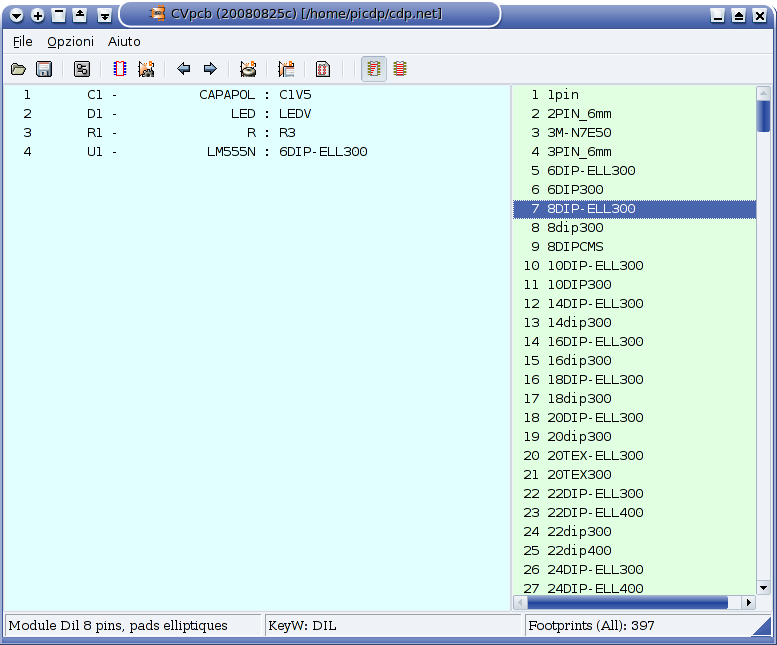
Task: Click horizontal scrollbar right arrow
Action: tap(749, 602)
